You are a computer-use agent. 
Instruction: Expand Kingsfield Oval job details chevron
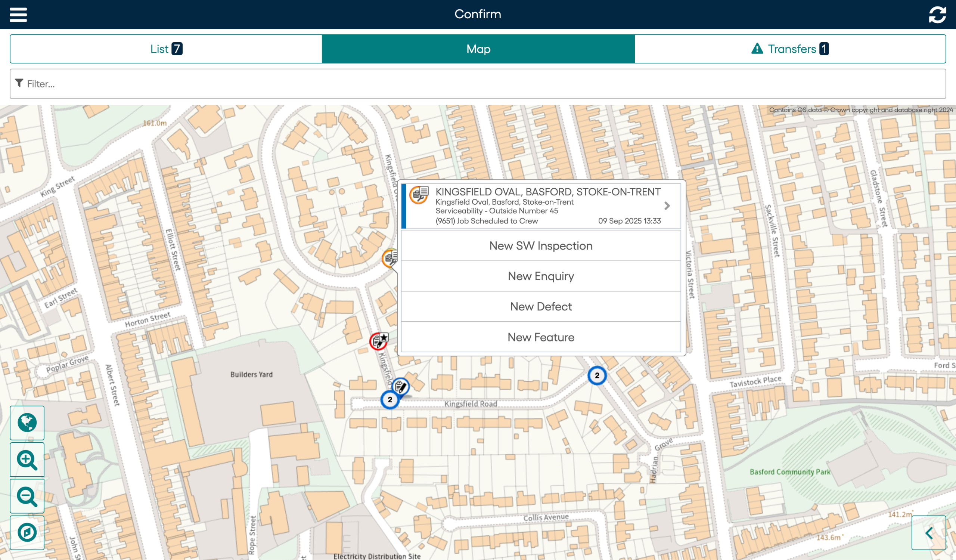(x=667, y=205)
